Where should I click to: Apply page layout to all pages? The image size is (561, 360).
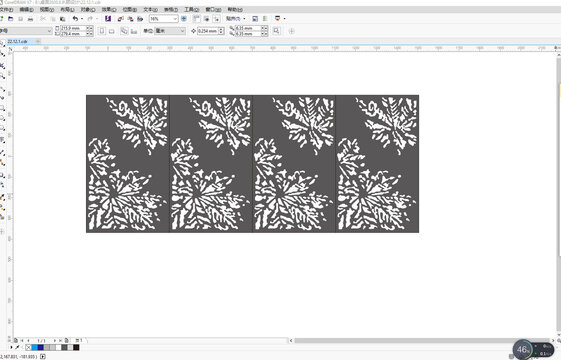pos(124,31)
